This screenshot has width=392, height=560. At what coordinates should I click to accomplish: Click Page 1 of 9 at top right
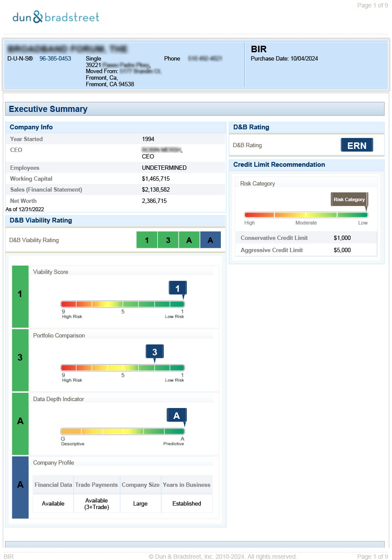click(372, 5)
